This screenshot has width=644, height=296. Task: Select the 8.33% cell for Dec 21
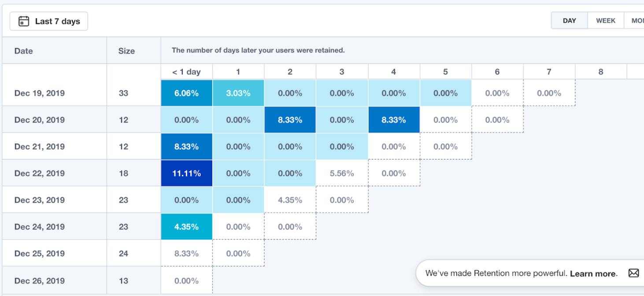pyautogui.click(x=186, y=147)
